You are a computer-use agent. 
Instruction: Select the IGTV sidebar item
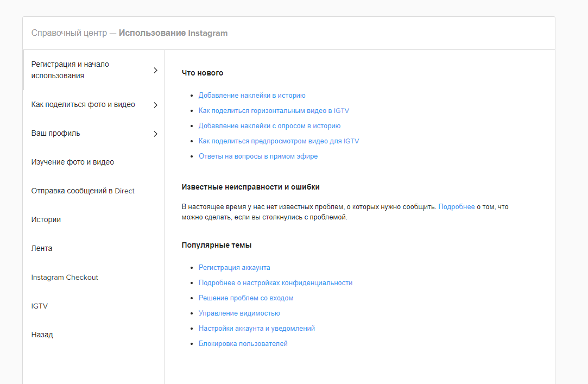tap(40, 306)
